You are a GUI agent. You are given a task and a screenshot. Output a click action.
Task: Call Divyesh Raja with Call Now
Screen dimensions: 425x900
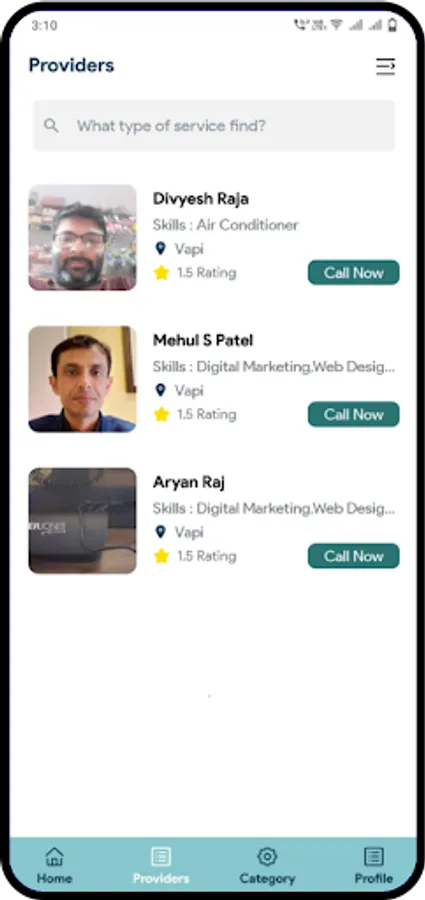[354, 273]
